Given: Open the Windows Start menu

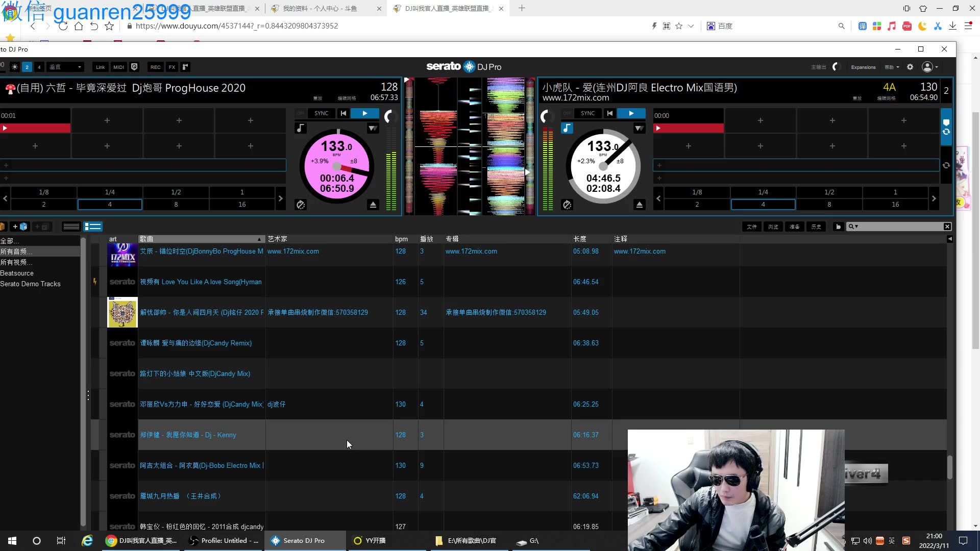Looking at the screenshot, I should click(12, 540).
